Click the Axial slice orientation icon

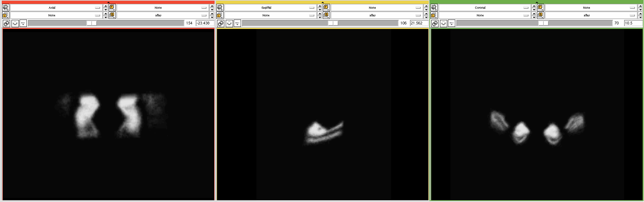pos(6,7)
